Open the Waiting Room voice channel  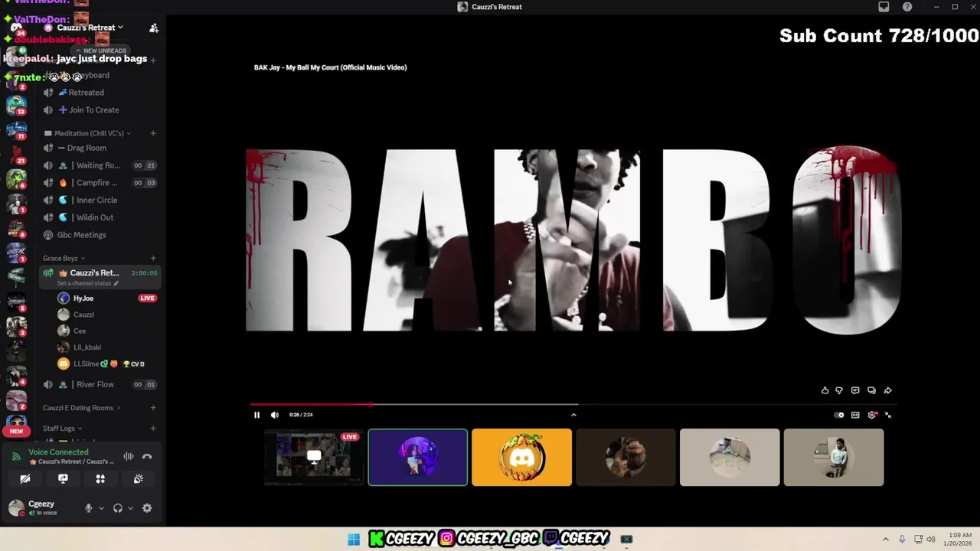(100, 165)
